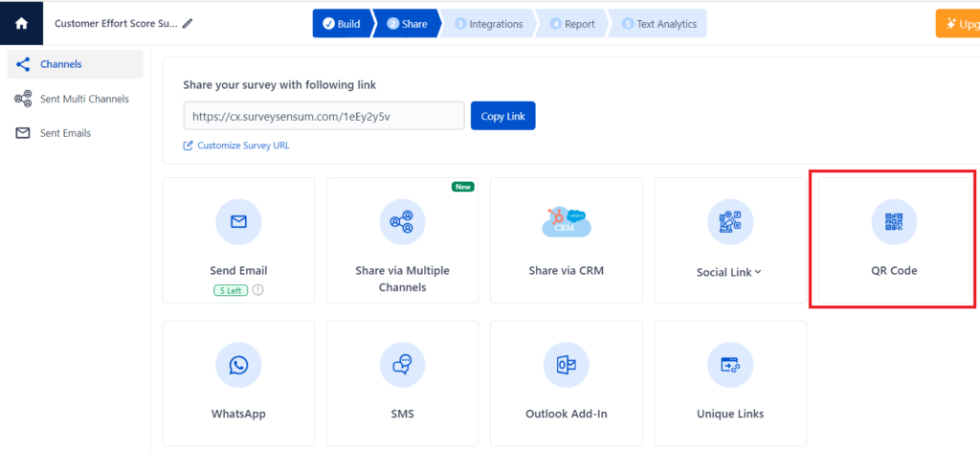Expand the Social Link dropdown

(729, 272)
